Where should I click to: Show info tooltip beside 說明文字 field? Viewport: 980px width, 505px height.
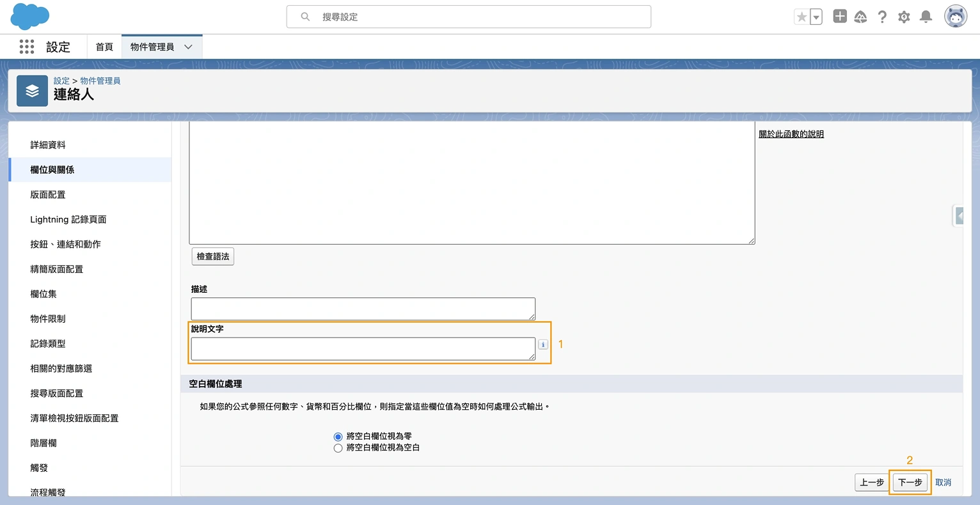[542, 344]
